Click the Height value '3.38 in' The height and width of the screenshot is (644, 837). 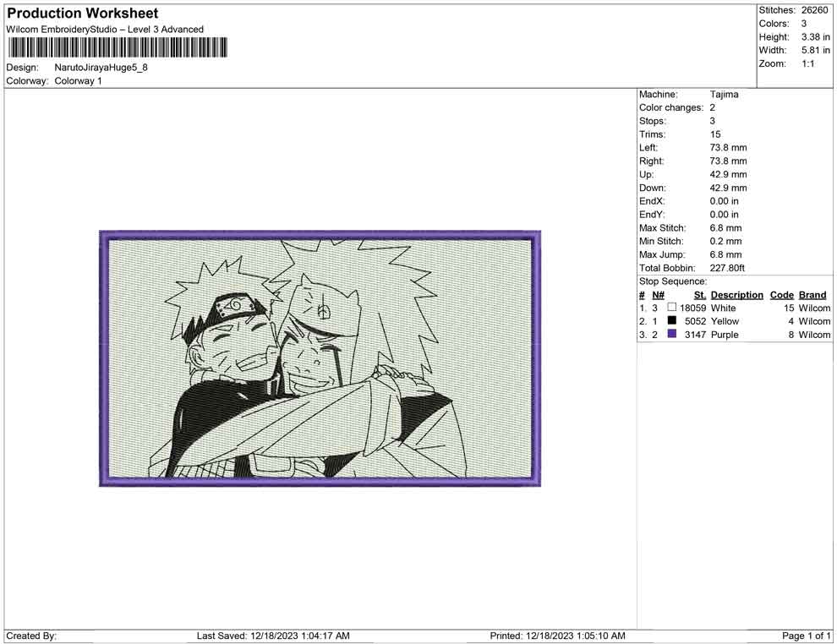(816, 37)
